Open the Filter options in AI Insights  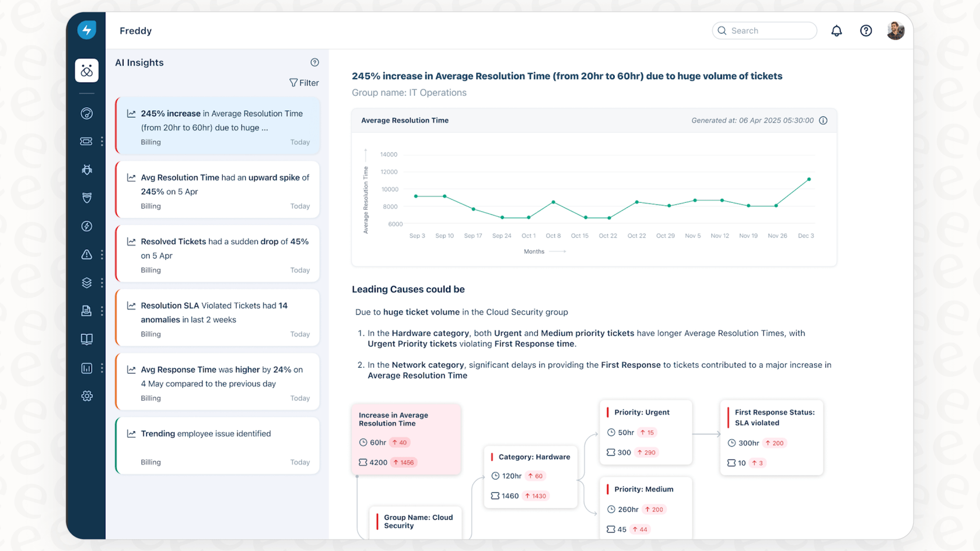[x=304, y=82]
